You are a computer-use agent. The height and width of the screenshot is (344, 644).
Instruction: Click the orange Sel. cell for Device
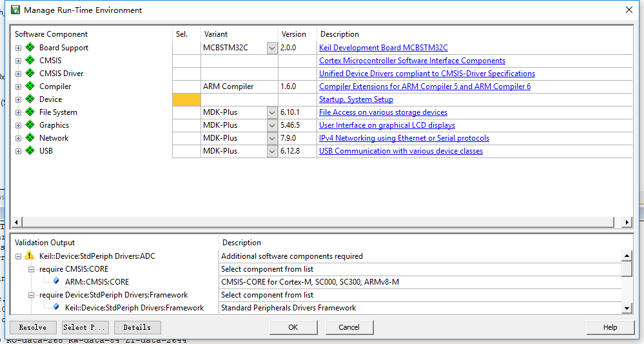186,99
